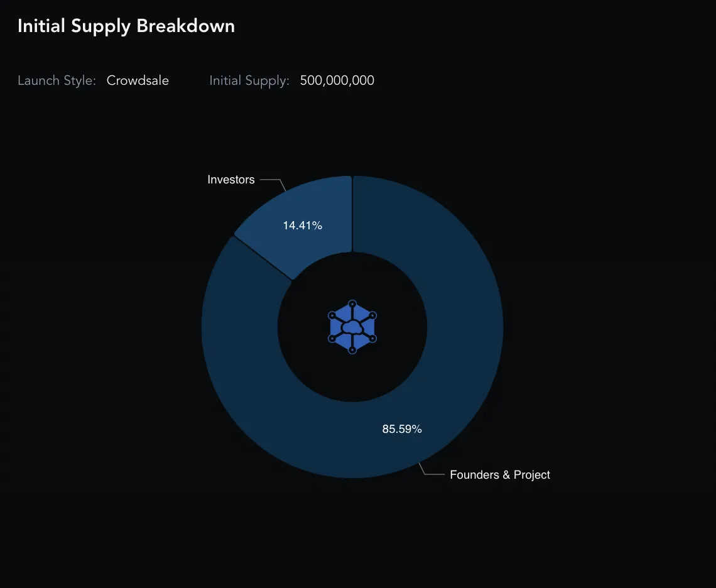The width and height of the screenshot is (716, 588).
Task: Click the Investors chart label
Action: (231, 180)
